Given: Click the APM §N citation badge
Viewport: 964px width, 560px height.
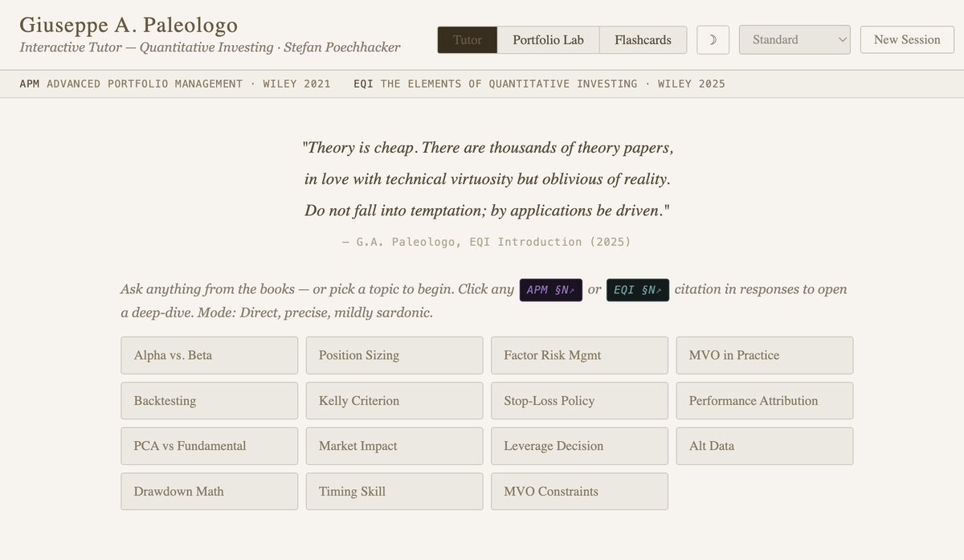Looking at the screenshot, I should point(551,290).
